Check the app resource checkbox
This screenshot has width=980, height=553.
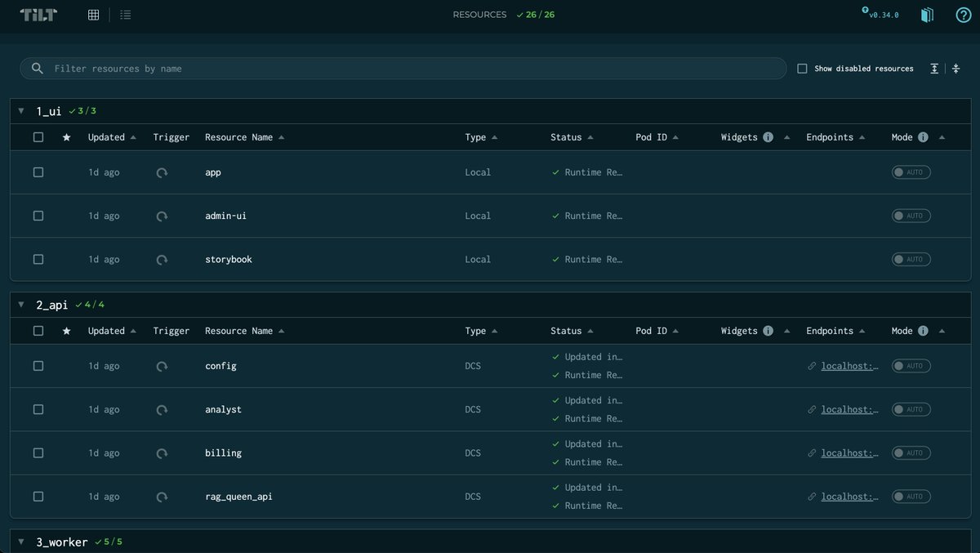38,172
